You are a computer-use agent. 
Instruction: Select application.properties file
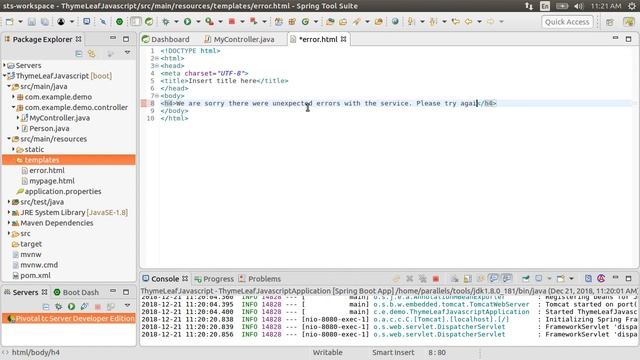62,191
